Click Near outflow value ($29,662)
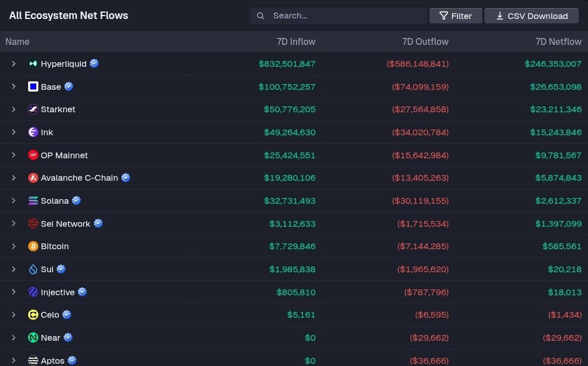Viewport: 588px width, 366px height. 429,337
